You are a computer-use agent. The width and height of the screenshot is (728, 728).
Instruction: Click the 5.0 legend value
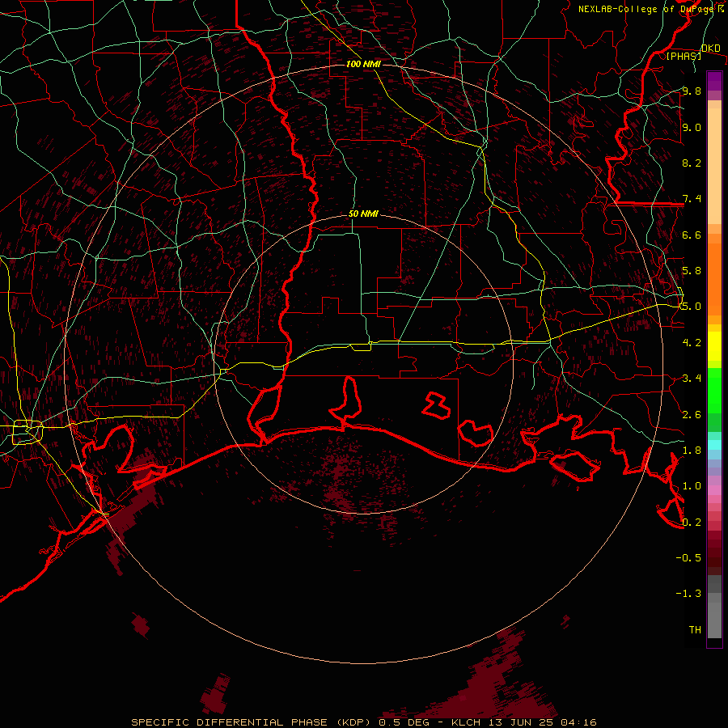click(692, 307)
